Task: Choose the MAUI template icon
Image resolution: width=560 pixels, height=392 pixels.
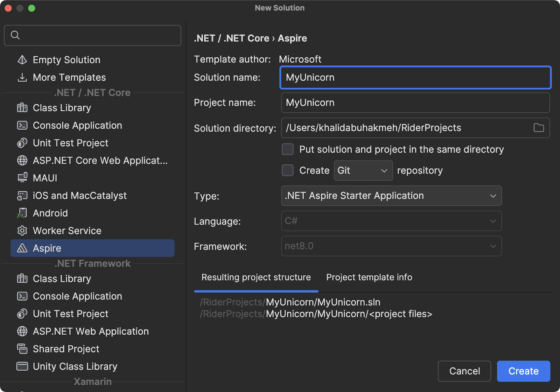Action: 22,178
